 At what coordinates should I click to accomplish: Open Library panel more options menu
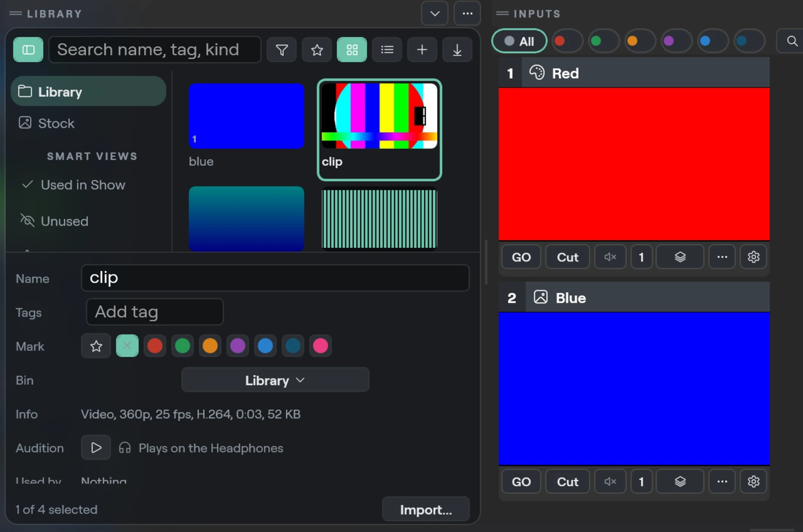point(467,14)
